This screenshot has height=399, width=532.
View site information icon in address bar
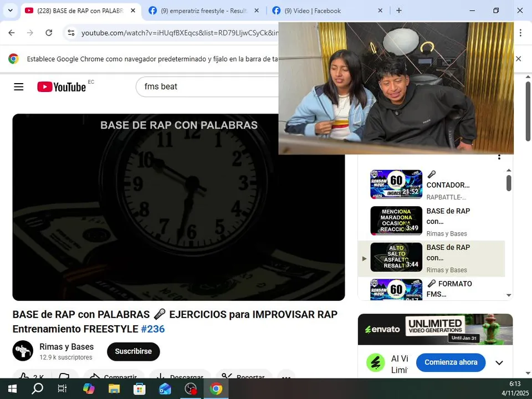coord(71,33)
